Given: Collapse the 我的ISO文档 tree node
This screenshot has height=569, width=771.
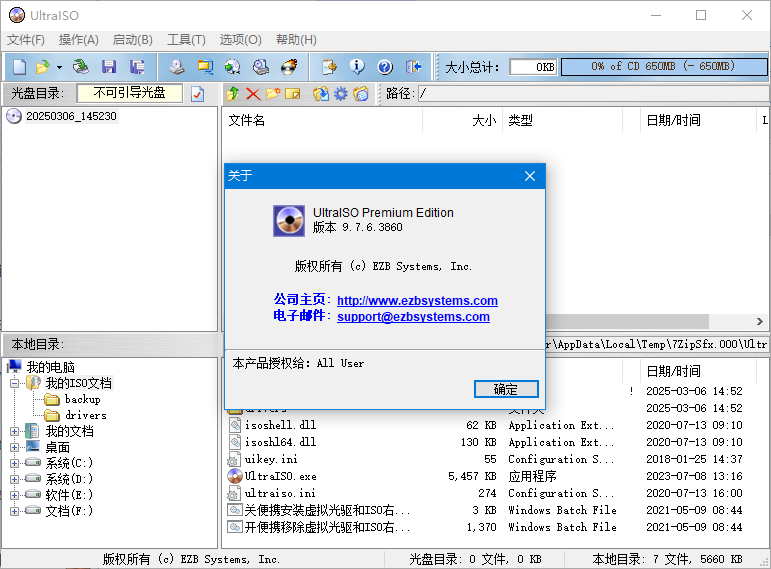Looking at the screenshot, I should (15, 383).
